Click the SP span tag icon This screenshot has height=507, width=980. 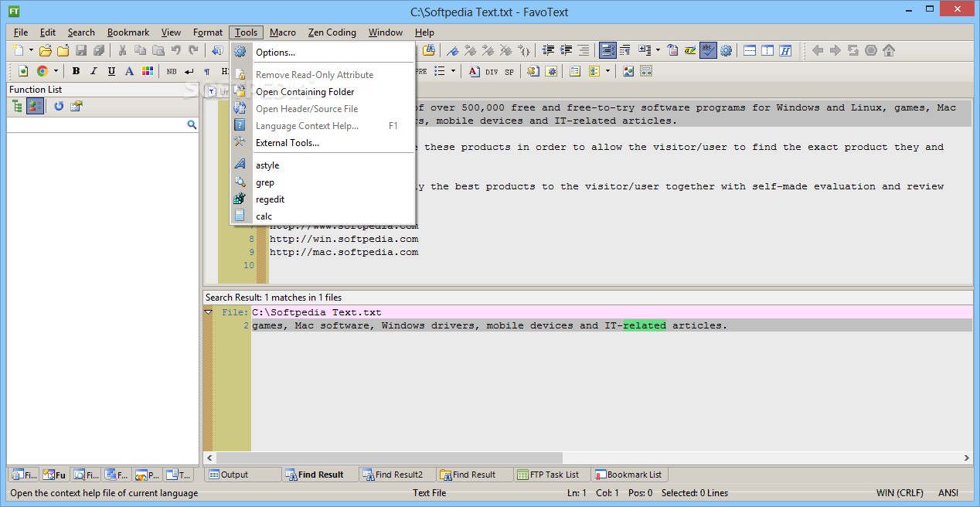point(509,71)
